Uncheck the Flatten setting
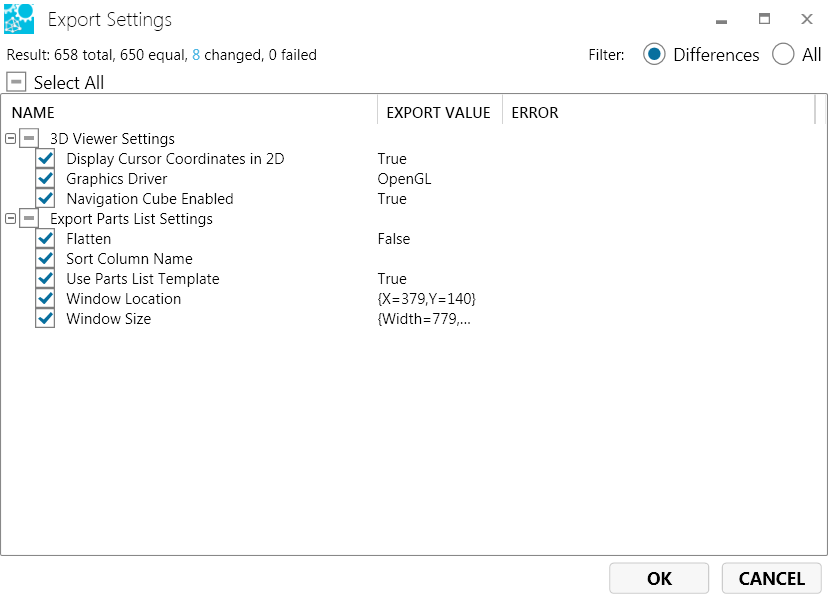828x600 pixels. pos(45,239)
